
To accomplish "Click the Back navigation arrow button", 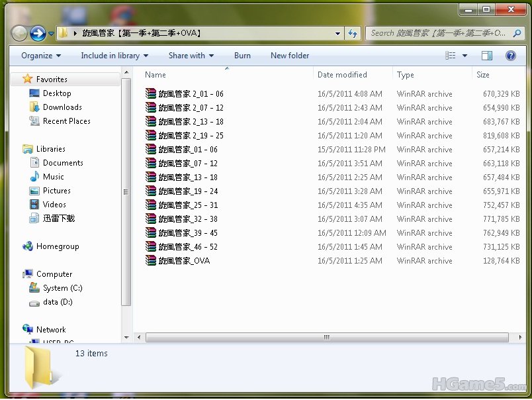I will click(20, 32).
